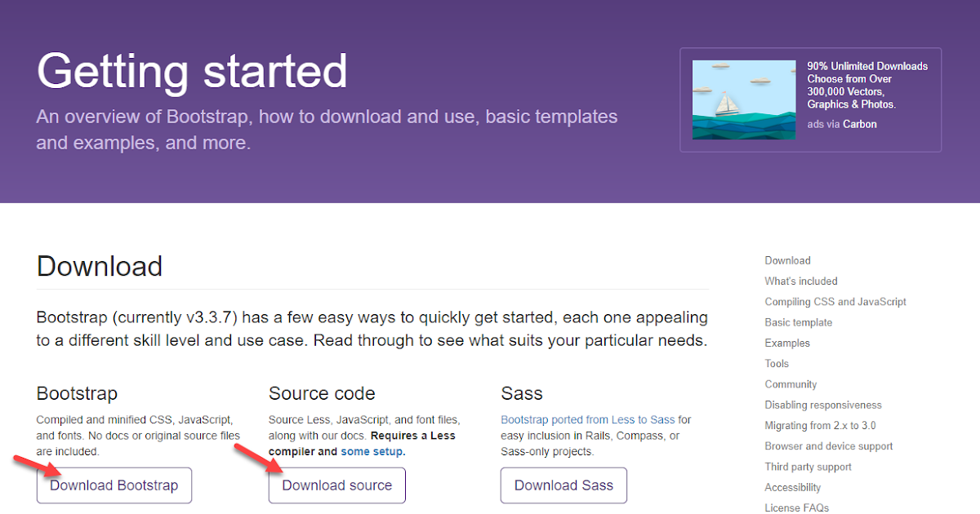This screenshot has height=514, width=980.
Task: Go to Community in the sidebar
Action: pyautogui.click(x=790, y=384)
